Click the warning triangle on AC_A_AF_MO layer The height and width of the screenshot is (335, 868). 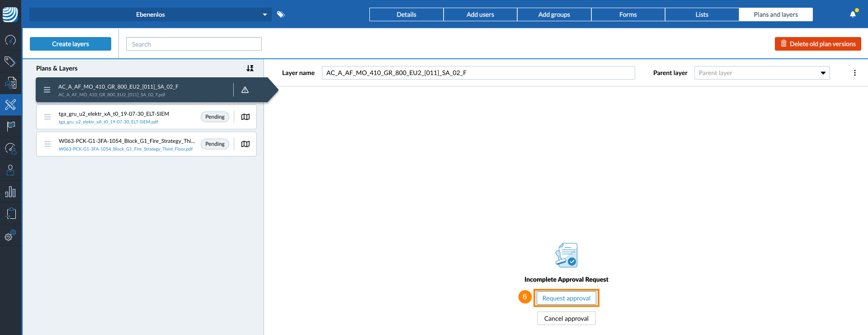[x=245, y=90]
